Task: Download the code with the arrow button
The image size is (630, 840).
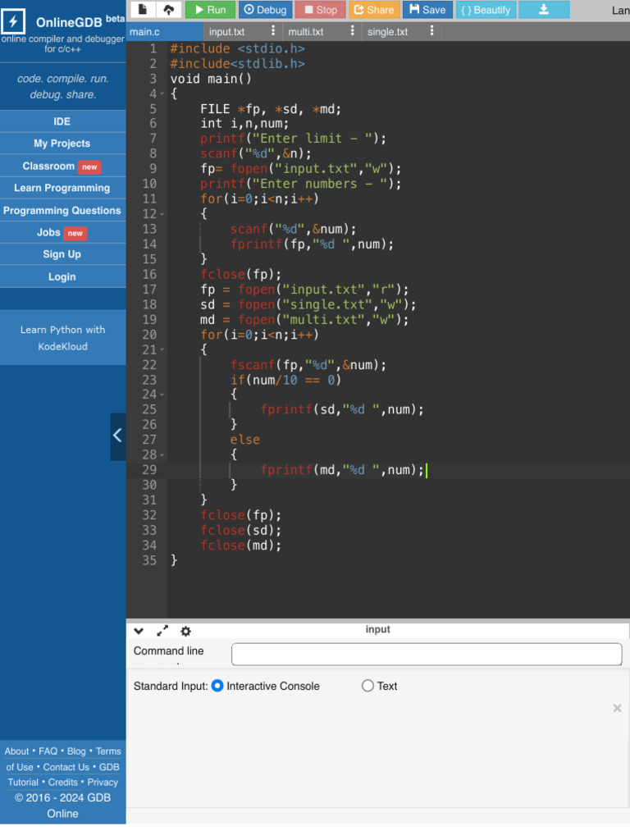Action: [x=544, y=10]
